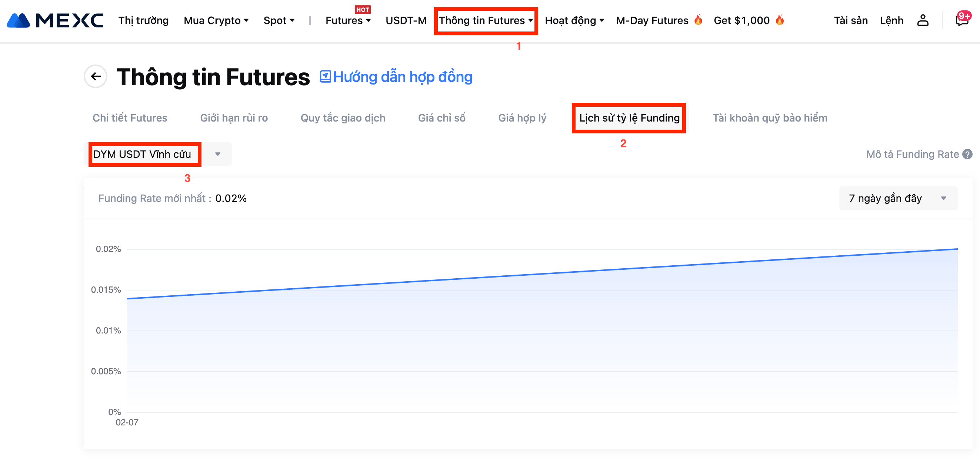This screenshot has width=980, height=458.
Task: Open the Hướng dẫn hợp đồng link
Action: click(403, 77)
